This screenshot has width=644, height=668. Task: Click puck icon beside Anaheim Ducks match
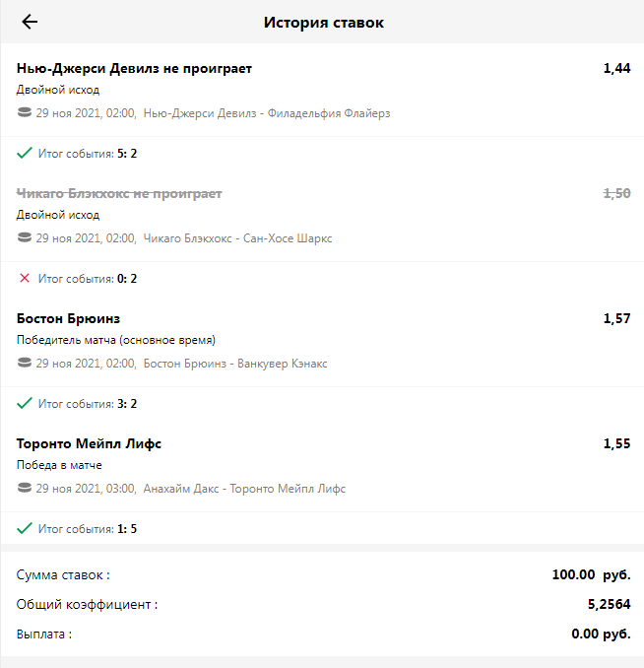tap(25, 489)
